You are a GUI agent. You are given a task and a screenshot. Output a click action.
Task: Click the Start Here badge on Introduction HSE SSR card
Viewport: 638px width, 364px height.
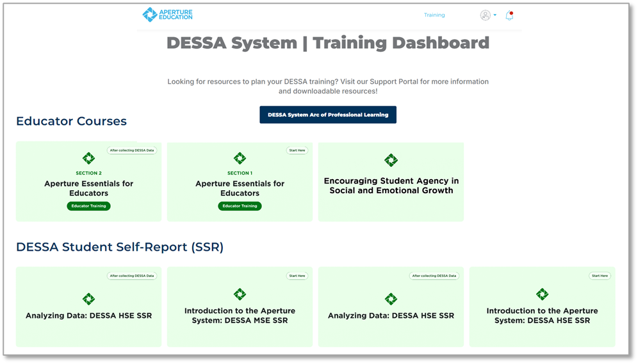pos(600,276)
